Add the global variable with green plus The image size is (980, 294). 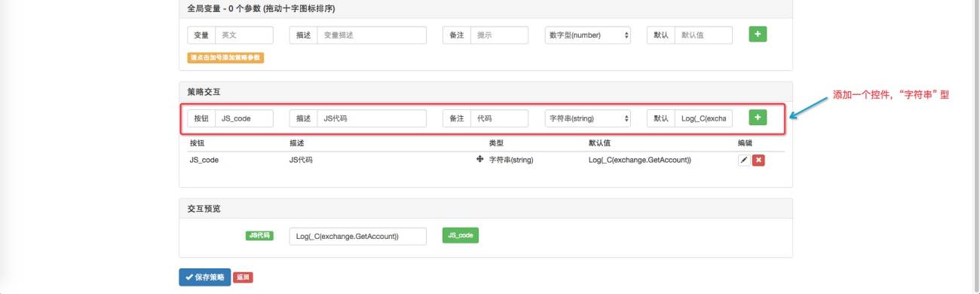758,35
